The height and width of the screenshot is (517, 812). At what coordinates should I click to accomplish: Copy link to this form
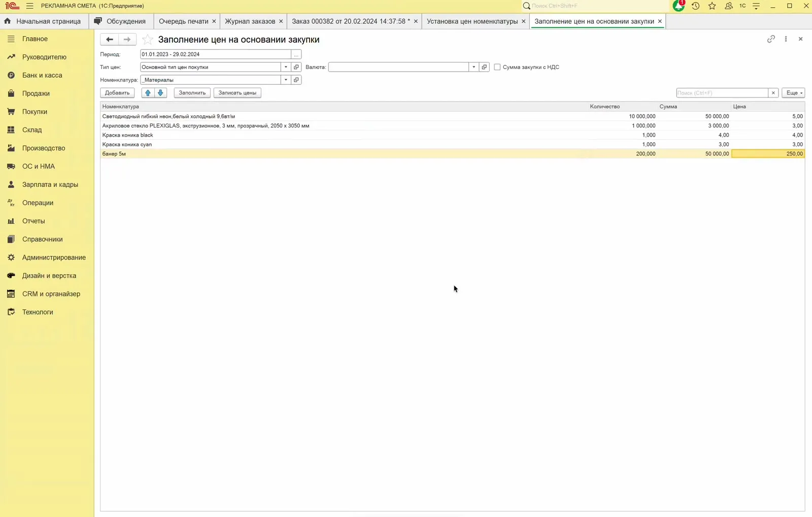coord(771,39)
